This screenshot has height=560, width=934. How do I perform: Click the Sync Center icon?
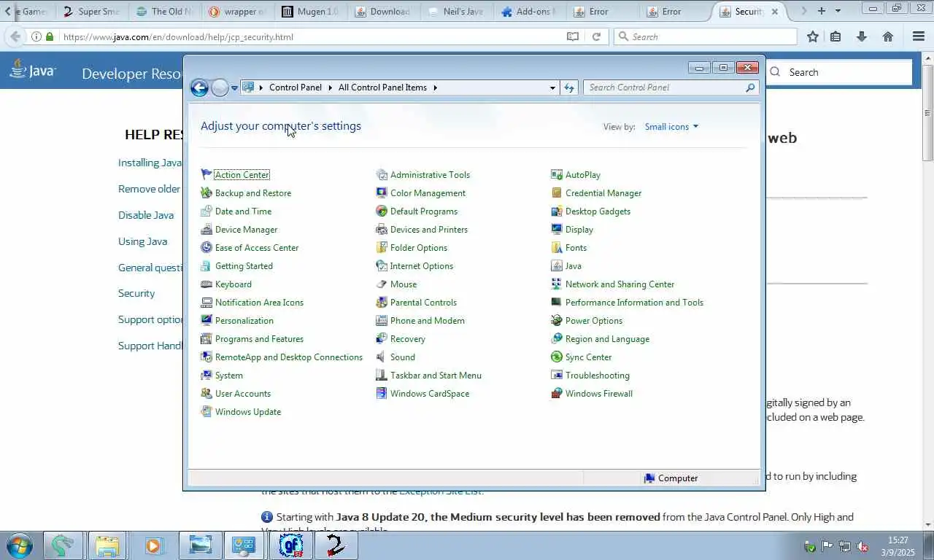[x=557, y=357]
